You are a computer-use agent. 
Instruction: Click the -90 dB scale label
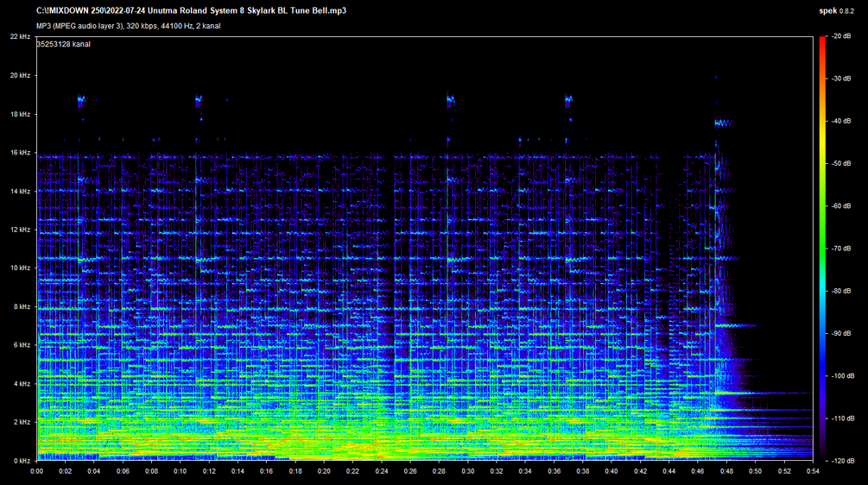click(841, 333)
